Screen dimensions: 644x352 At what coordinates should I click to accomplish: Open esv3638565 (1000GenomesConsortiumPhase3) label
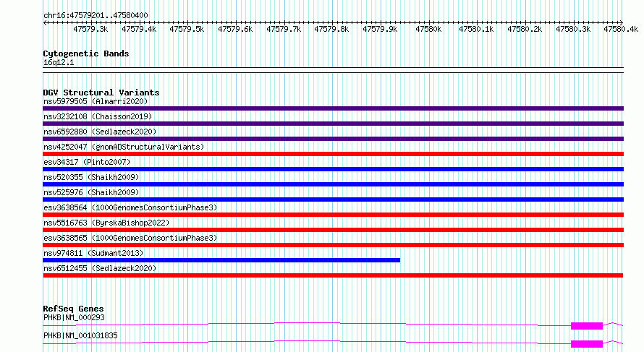[x=130, y=238]
